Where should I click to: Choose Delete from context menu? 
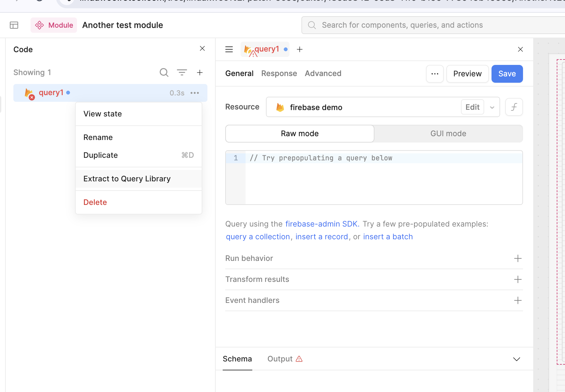click(x=139, y=202)
